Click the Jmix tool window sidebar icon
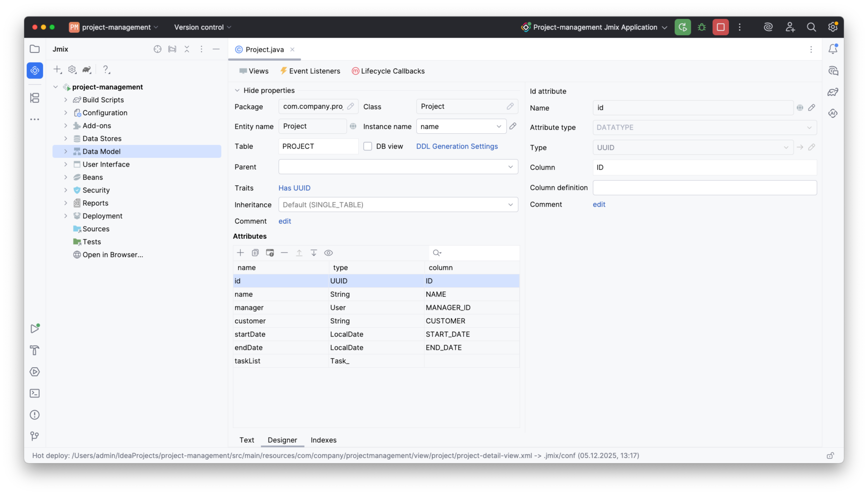This screenshot has height=495, width=868. coord(35,70)
